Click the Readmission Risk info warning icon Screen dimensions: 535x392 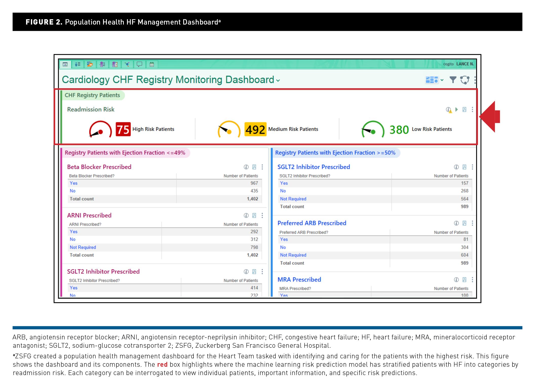pos(449,110)
